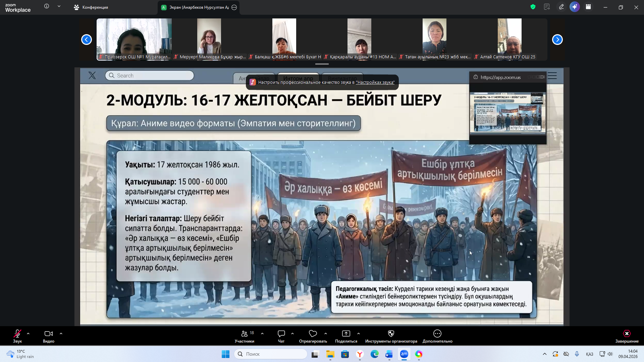Click the green encryption shield icon
The image size is (644, 362).
pos(533,7)
